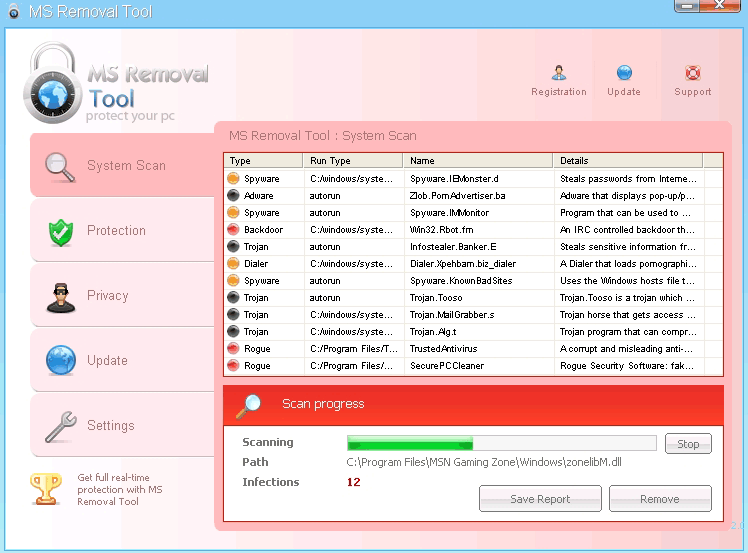
Task: Sort results by the Name column header
Action: (x=477, y=160)
